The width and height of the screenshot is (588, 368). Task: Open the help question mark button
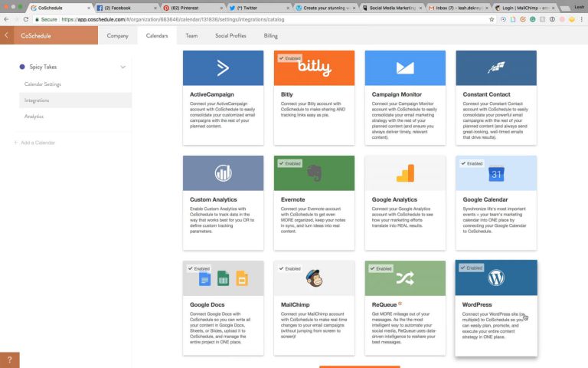tap(10, 360)
